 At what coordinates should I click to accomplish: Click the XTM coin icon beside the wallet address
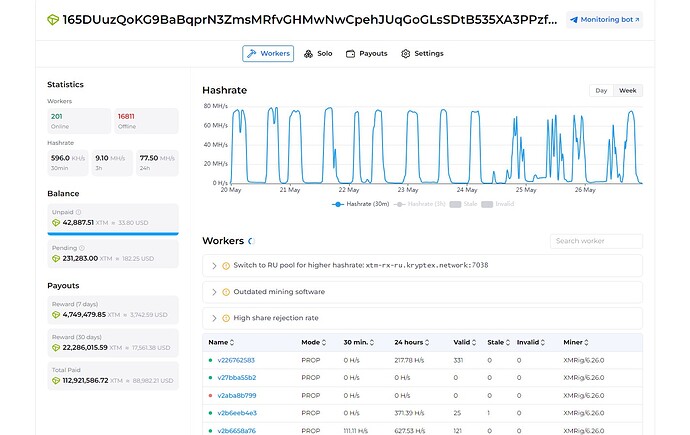coord(53,20)
